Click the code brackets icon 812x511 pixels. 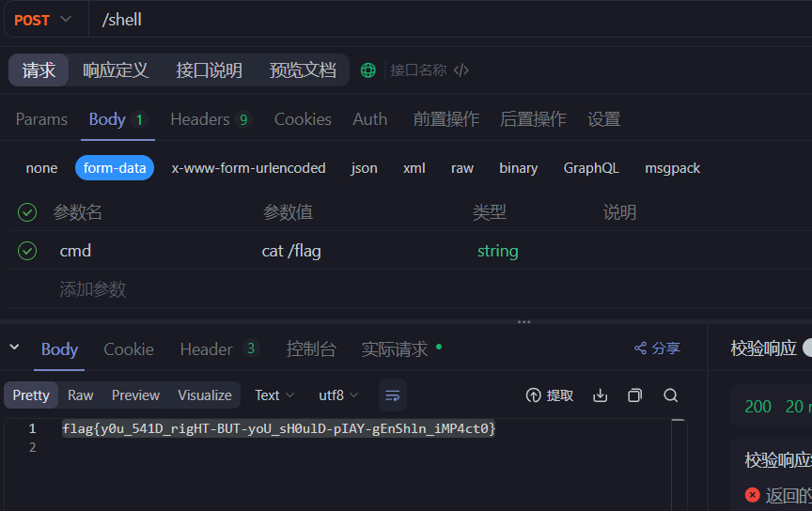pyautogui.click(x=461, y=70)
